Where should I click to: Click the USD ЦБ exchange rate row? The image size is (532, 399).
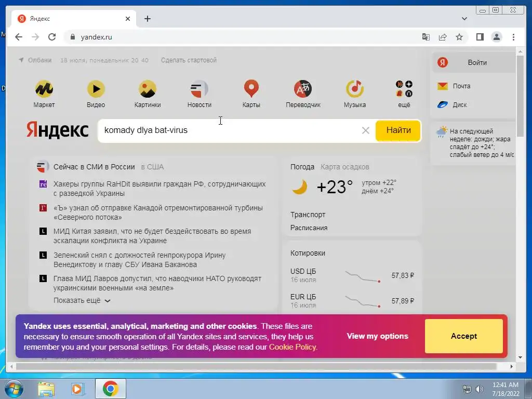352,275
